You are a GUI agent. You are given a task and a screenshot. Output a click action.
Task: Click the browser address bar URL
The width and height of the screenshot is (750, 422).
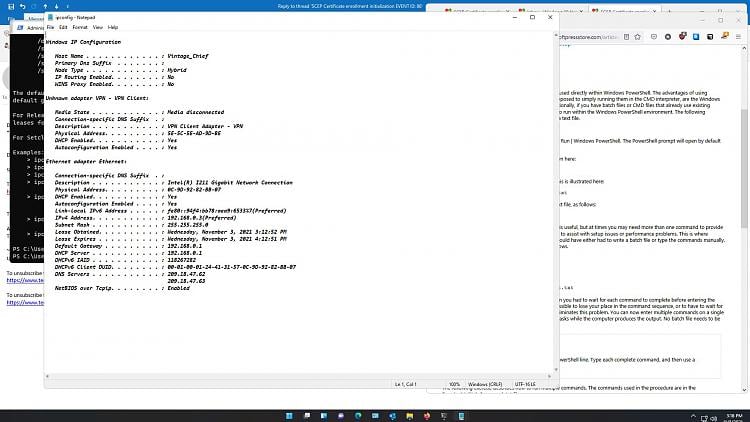tap(587, 37)
